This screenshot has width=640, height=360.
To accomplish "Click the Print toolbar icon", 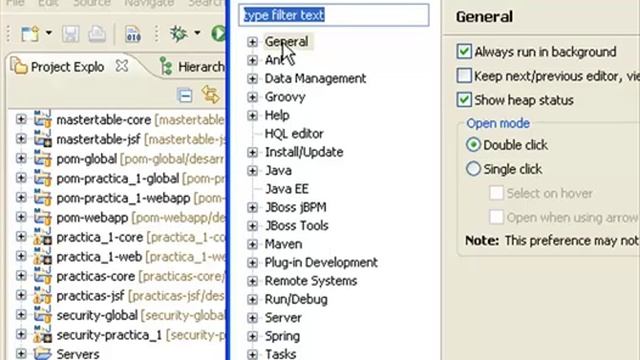I will tap(97, 34).
